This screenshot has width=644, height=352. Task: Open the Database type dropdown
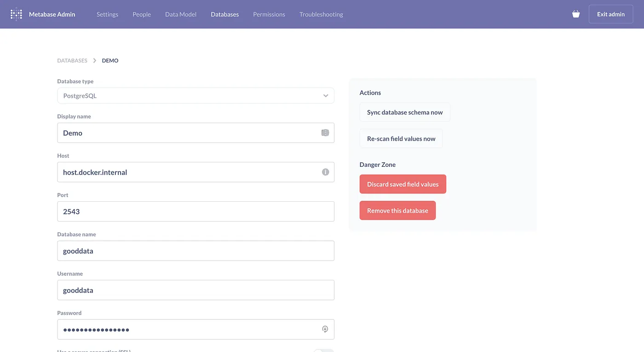(x=326, y=96)
